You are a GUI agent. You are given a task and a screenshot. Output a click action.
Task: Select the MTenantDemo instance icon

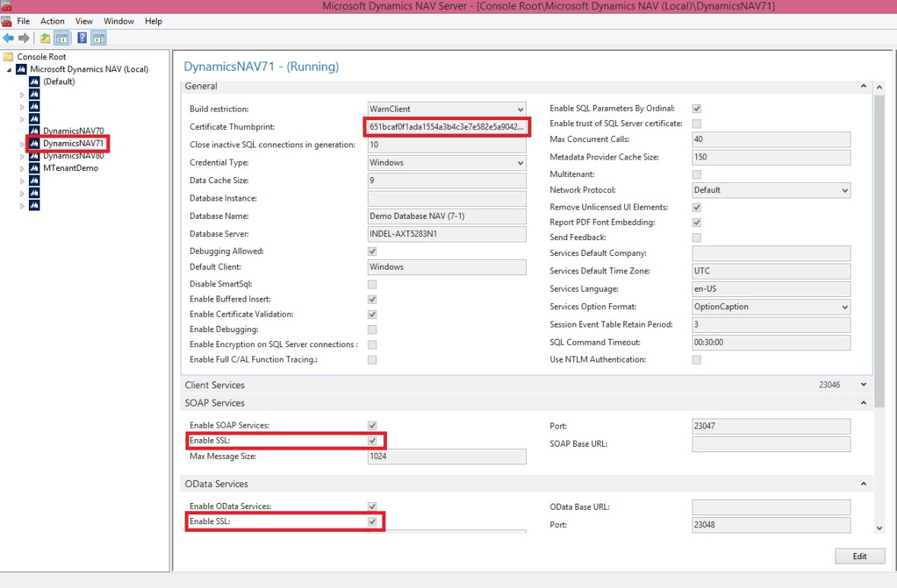pos(33,168)
